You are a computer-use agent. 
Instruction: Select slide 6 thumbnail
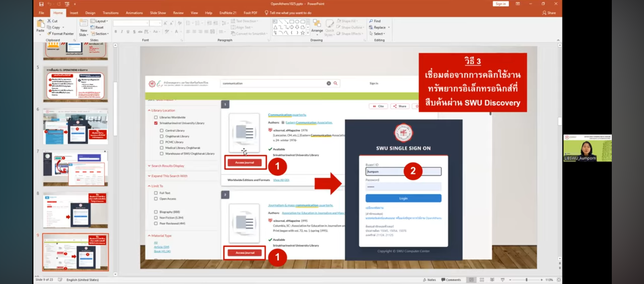[x=75, y=126]
